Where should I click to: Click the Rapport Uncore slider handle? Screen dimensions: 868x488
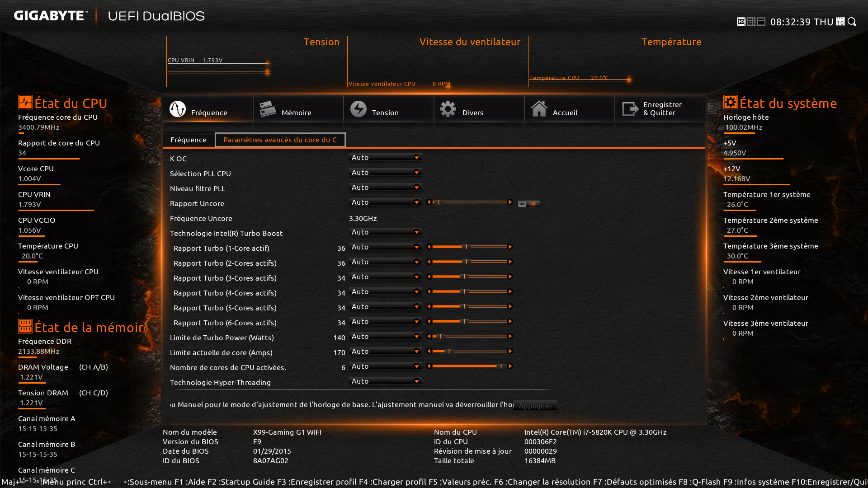point(438,202)
